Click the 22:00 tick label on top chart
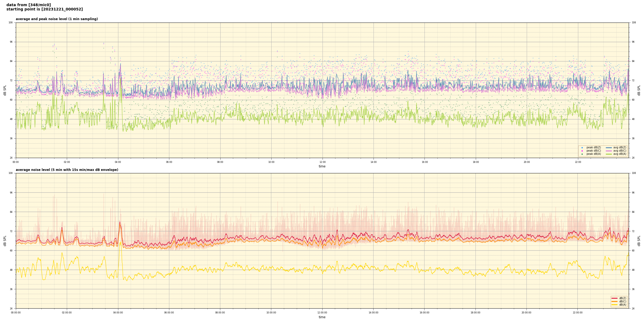Image resolution: width=644 pixels, height=322 pixels. coord(578,162)
